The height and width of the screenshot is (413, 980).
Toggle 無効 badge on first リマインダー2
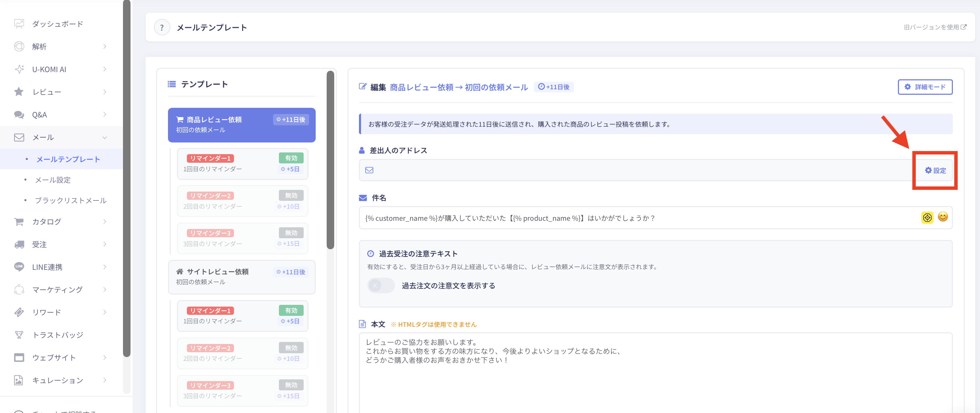[x=291, y=195]
